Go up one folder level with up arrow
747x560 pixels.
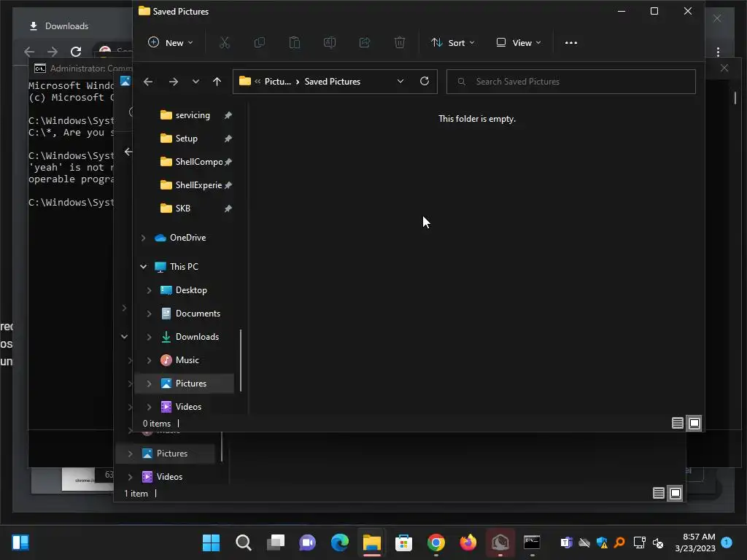pyautogui.click(x=217, y=82)
